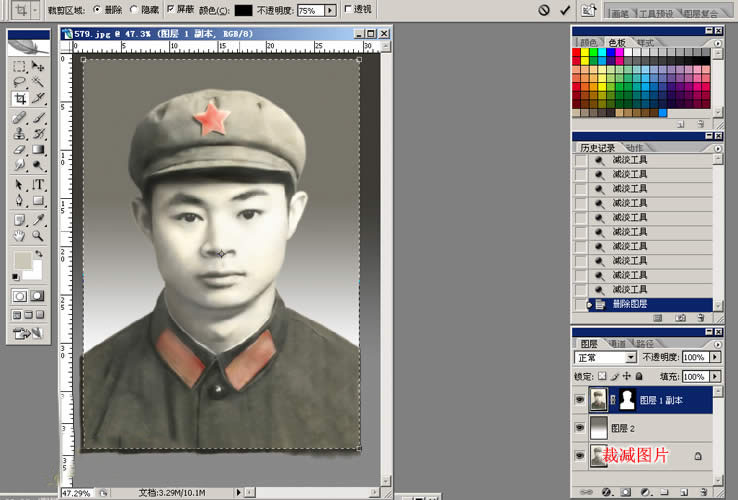Screen dimensions: 738x500
Task: Expand the layer opacity (不透明度) slider arrow
Action: pos(715,357)
